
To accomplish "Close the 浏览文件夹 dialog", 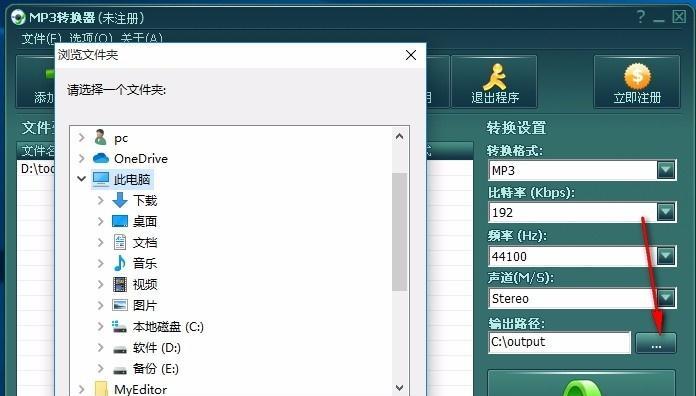I will 411,55.
